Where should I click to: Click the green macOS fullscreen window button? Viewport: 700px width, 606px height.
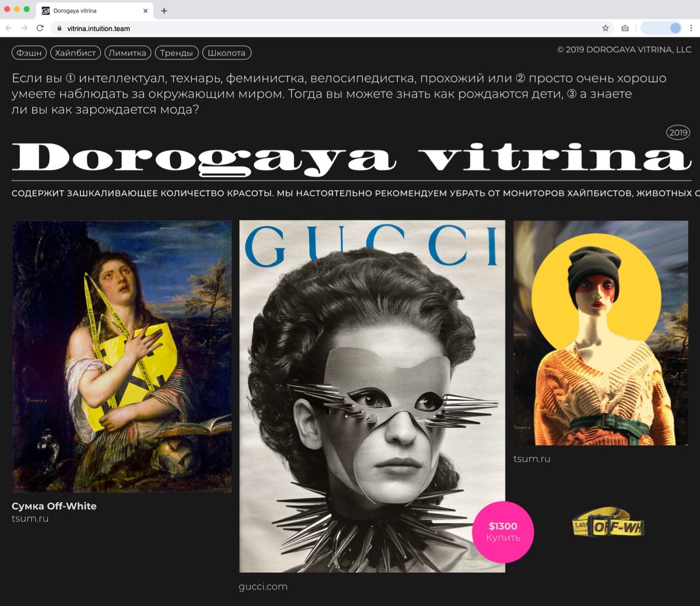(27, 9)
